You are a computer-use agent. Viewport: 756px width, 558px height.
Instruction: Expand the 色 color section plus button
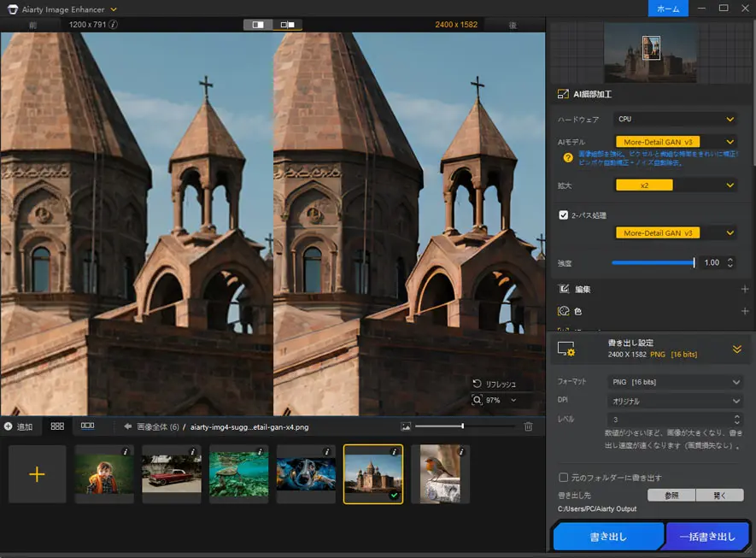pyautogui.click(x=744, y=311)
